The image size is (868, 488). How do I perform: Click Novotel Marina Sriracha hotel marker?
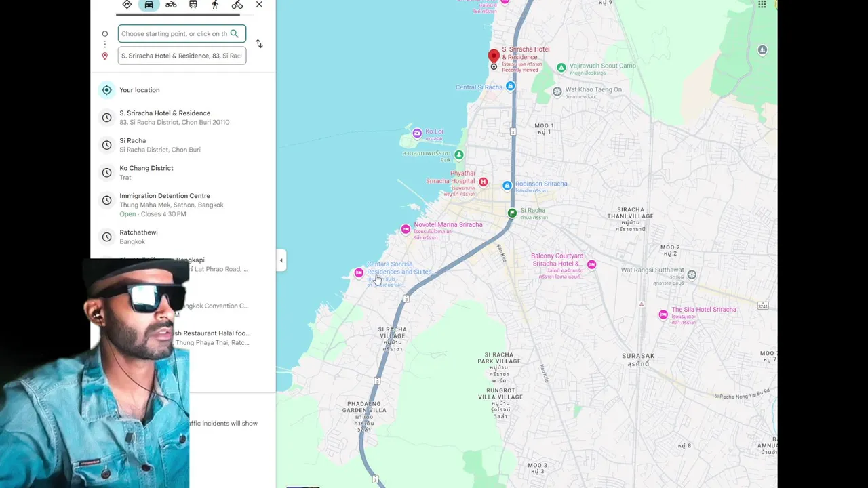(406, 230)
